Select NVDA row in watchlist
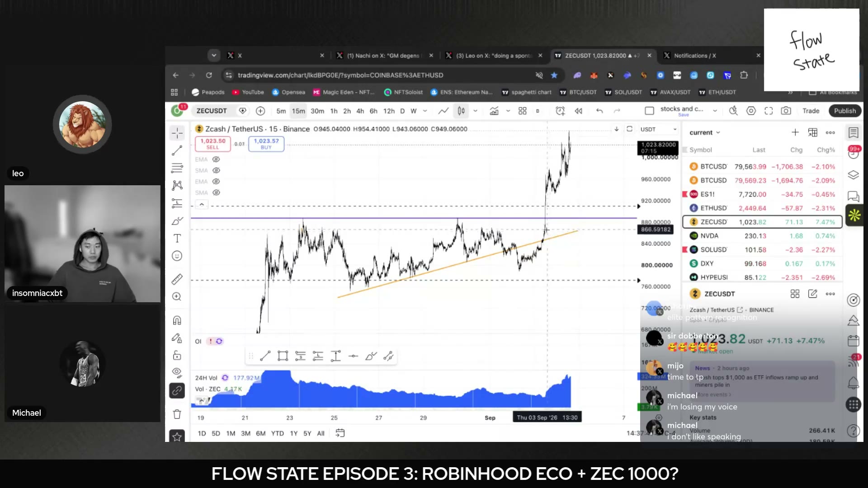This screenshot has height=488, width=868. pos(762,236)
